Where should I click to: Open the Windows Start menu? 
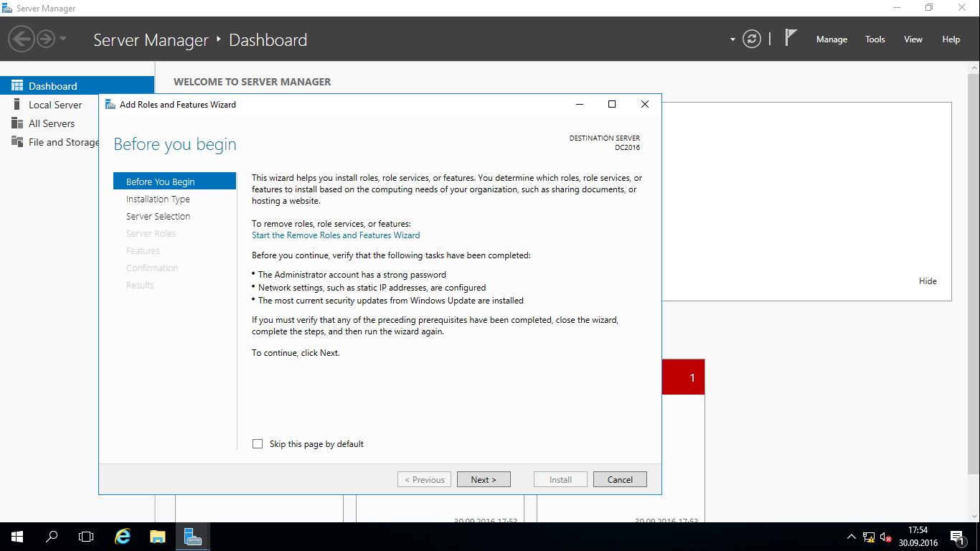click(17, 537)
